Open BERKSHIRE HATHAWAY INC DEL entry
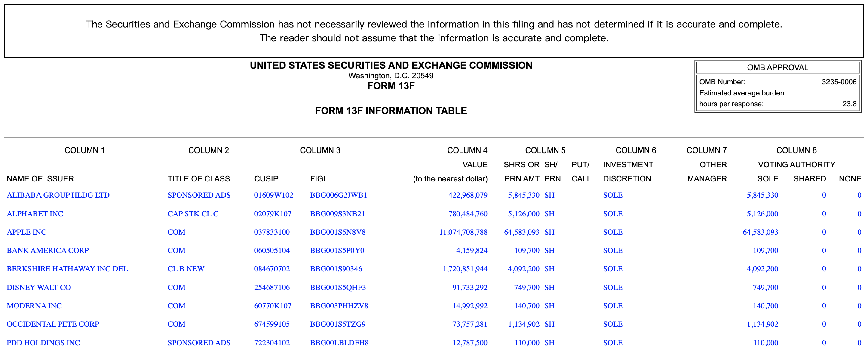Image resolution: width=868 pixels, height=362 pixels. (67, 269)
